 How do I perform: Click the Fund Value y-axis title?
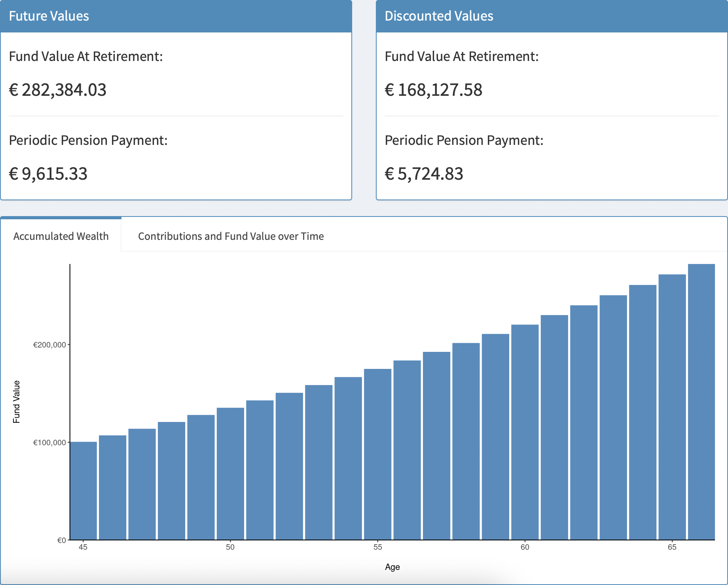(17, 402)
